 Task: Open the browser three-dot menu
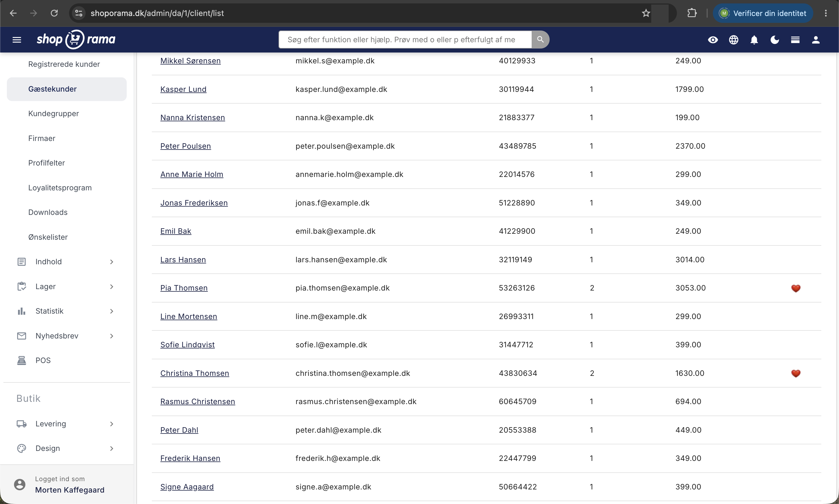826,13
